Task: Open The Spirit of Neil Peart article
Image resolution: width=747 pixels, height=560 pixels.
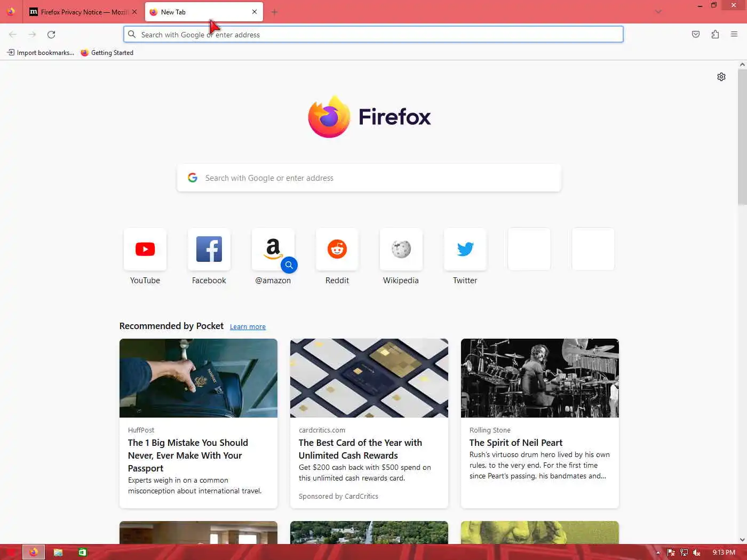Action: (516, 443)
